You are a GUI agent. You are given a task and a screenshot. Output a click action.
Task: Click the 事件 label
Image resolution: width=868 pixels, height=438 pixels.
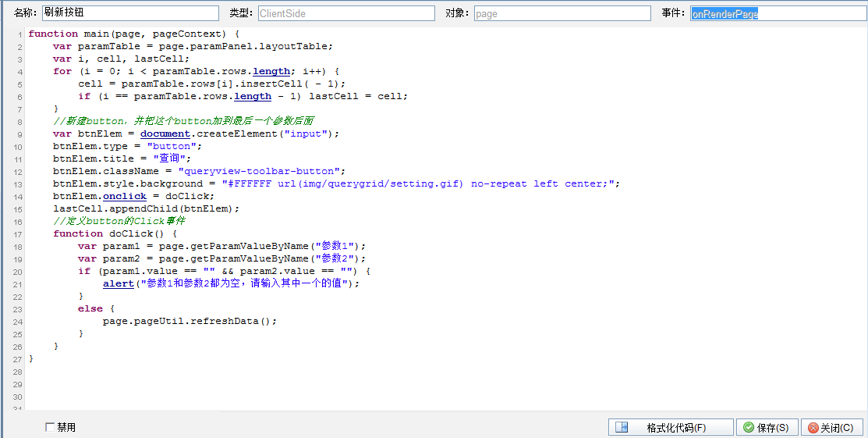click(674, 12)
